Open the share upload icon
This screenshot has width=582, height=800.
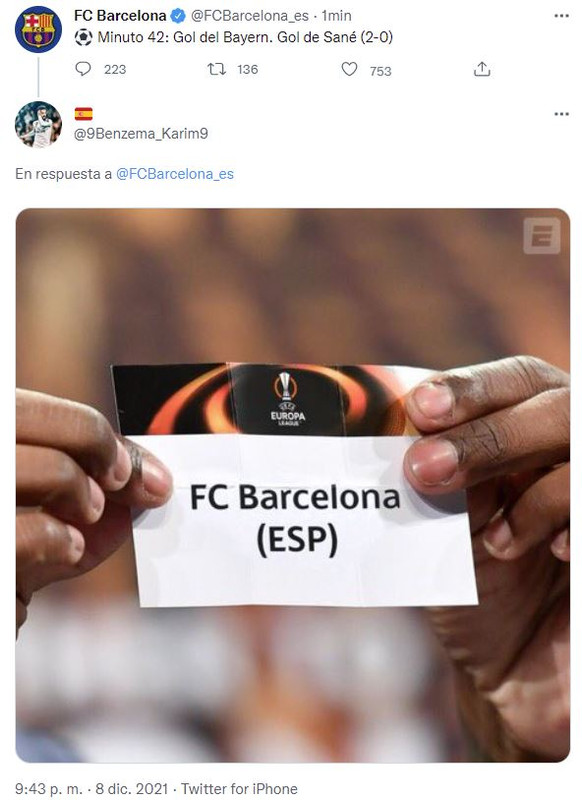point(482,69)
